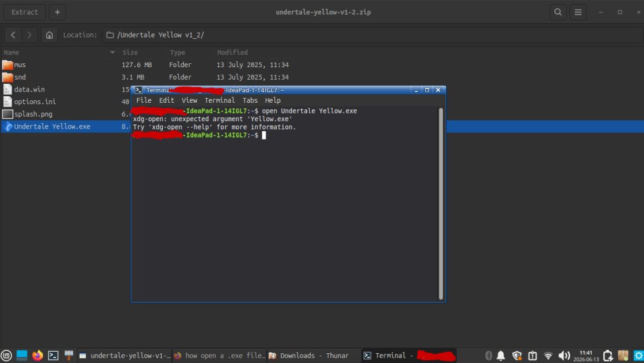Go forward in archive navigation

click(x=29, y=35)
